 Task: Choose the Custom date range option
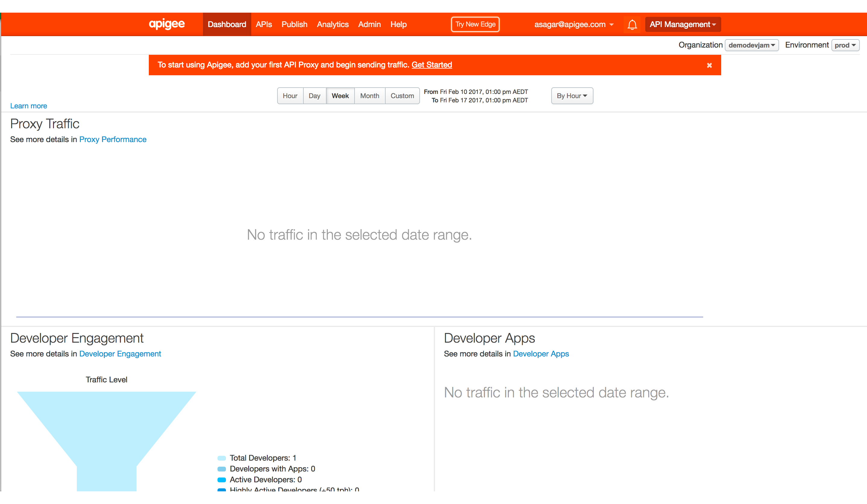(402, 96)
